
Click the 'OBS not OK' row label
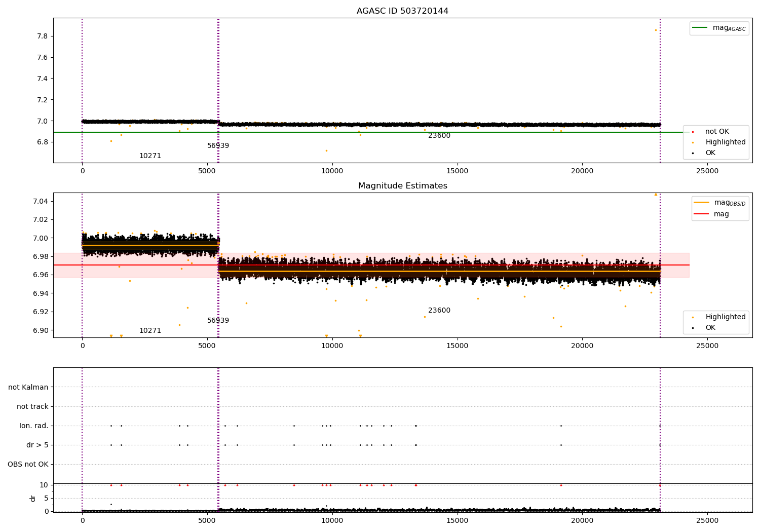28,465
